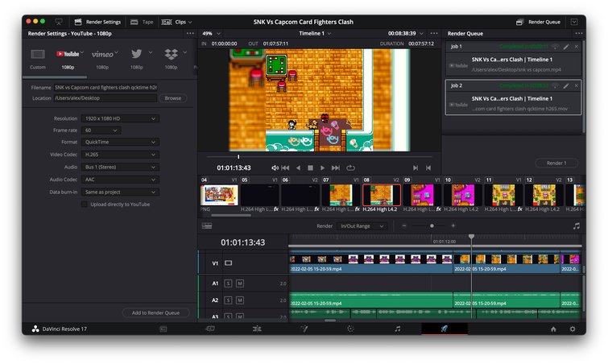608x364 pixels.
Task: Choose the Dropbox 1080p render preset
Action: click(172, 59)
